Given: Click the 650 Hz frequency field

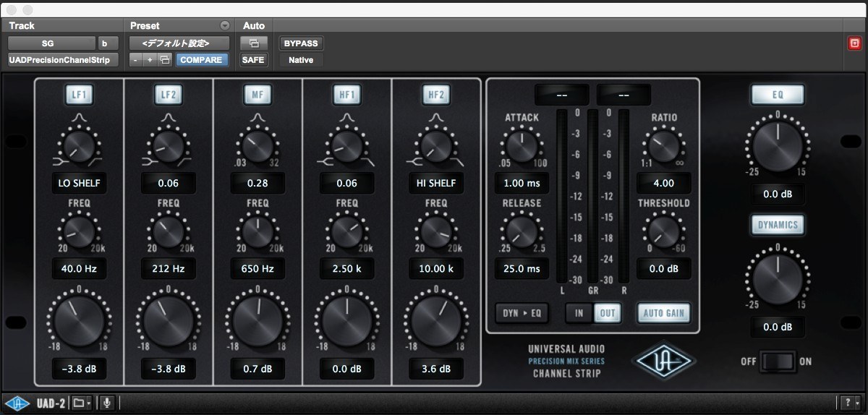Looking at the screenshot, I should point(258,269).
